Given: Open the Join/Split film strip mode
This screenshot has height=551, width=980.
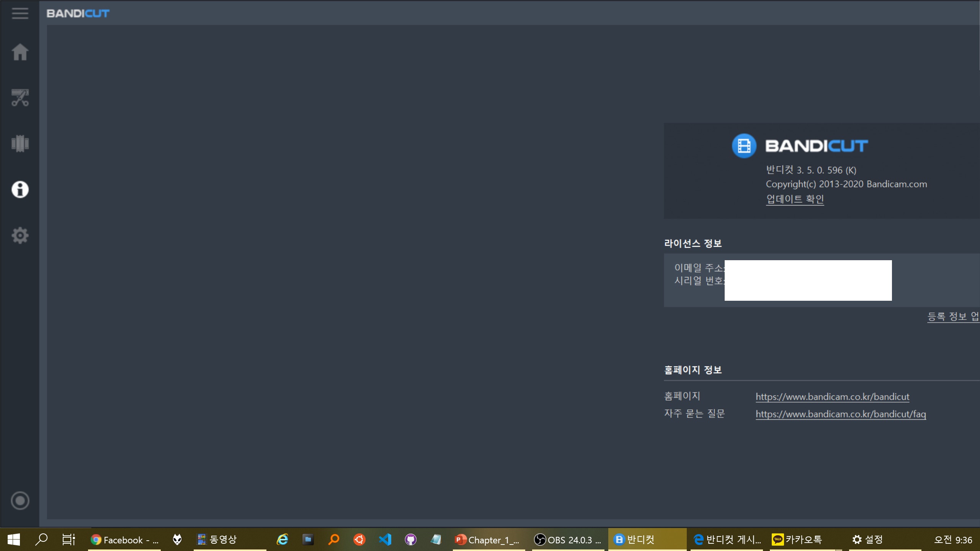Looking at the screenshot, I should pyautogui.click(x=20, y=143).
